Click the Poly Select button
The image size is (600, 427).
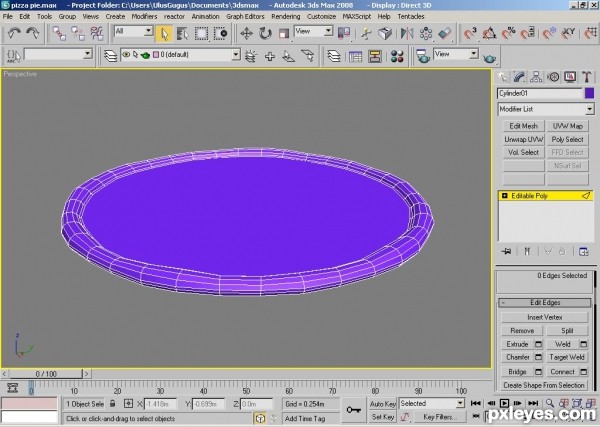(x=567, y=139)
